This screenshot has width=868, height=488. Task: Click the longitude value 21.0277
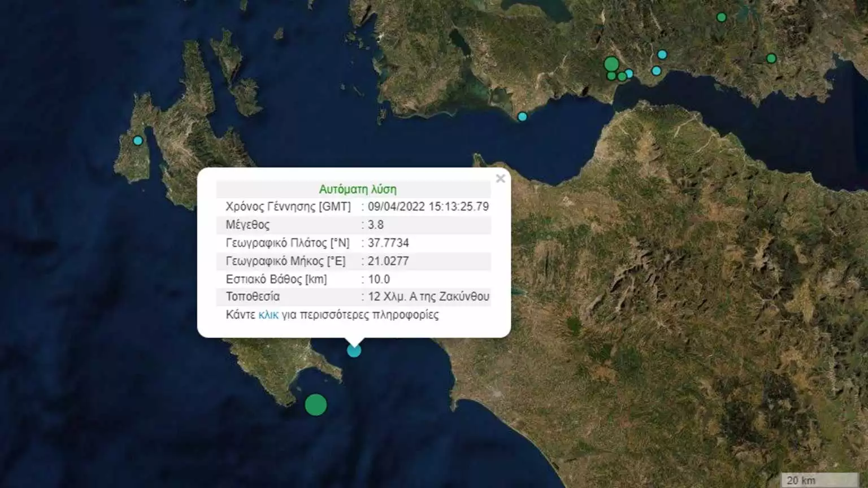(x=388, y=261)
